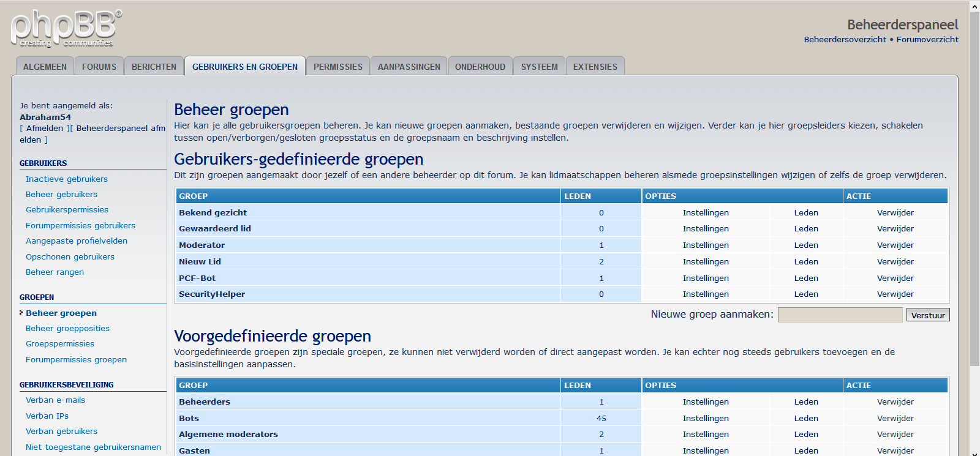
Task: Verwijder the PCF-Bot group
Action: tap(895, 278)
